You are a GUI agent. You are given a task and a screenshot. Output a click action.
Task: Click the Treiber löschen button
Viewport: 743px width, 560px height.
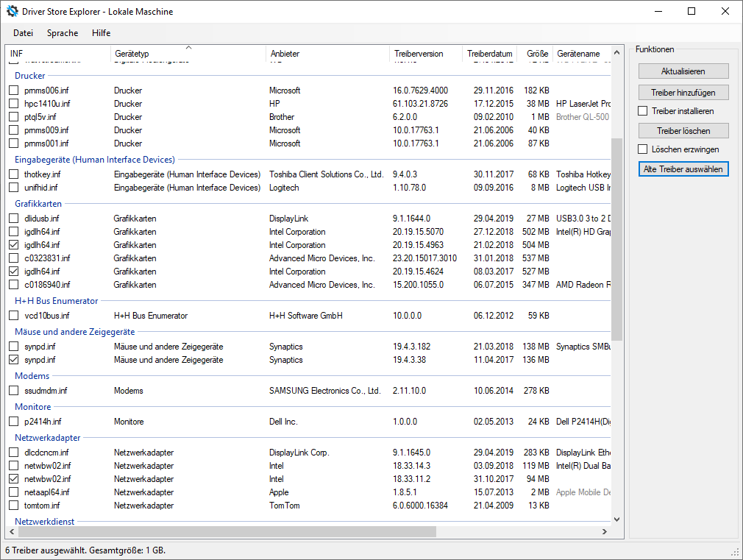pyautogui.click(x=683, y=131)
